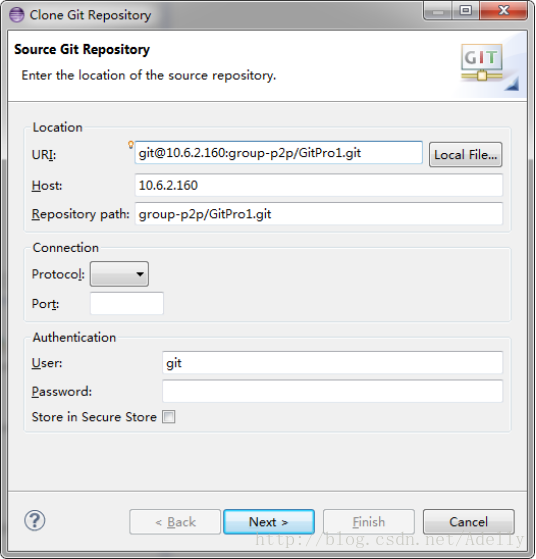Click the Local File... button
The height and width of the screenshot is (559, 536).
[465, 155]
